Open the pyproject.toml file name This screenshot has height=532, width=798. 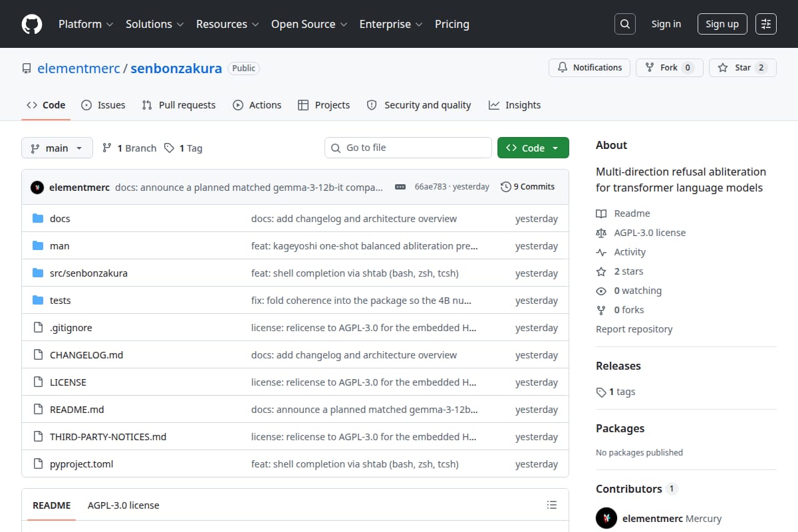pyautogui.click(x=82, y=464)
